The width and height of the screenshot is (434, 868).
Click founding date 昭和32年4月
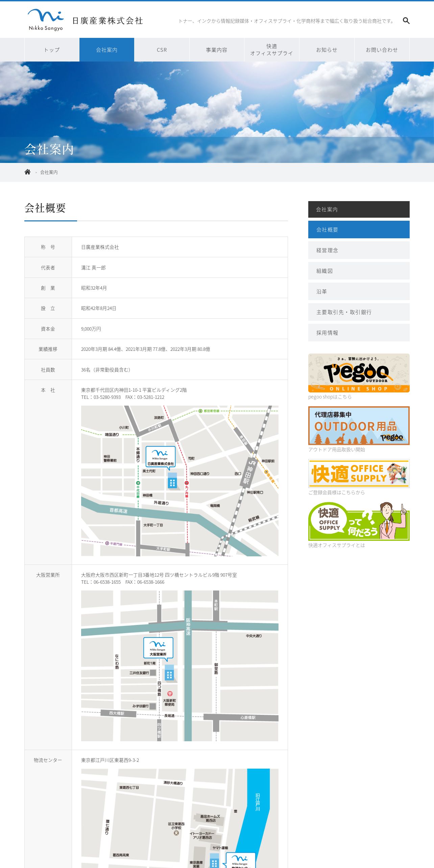(x=94, y=288)
